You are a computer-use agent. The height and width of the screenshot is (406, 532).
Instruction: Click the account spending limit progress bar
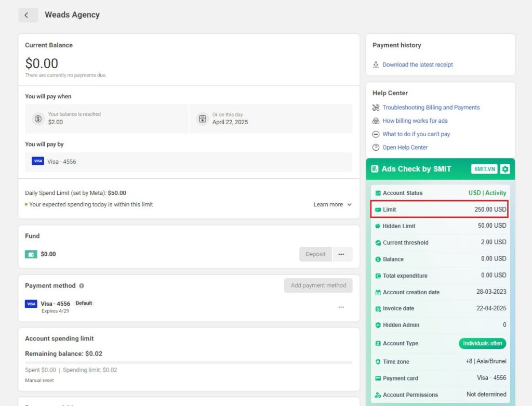[189, 362]
